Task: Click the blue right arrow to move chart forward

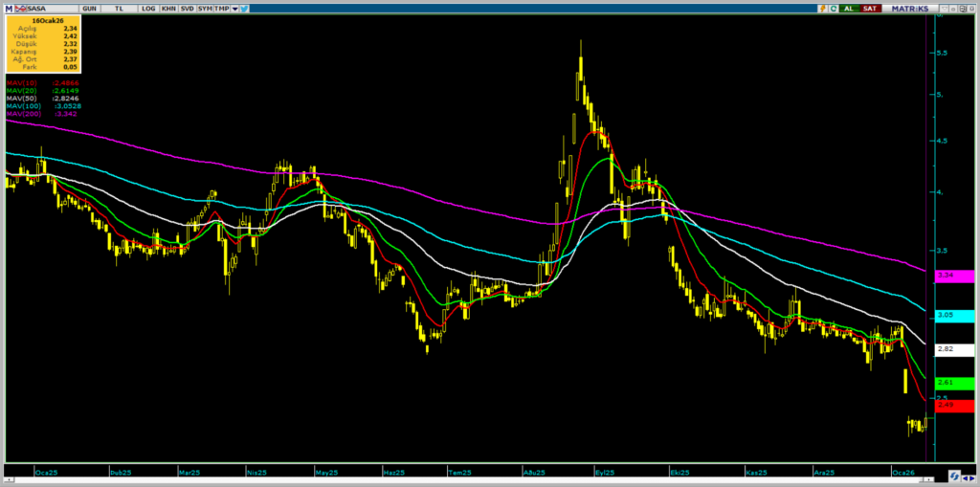Action: tap(972, 478)
